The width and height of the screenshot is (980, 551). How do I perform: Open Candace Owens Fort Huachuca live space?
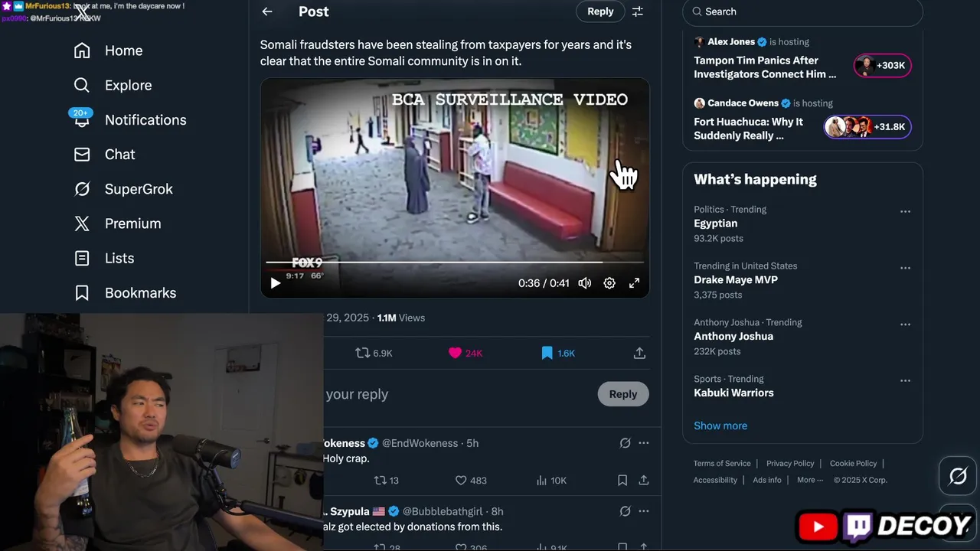click(x=748, y=129)
